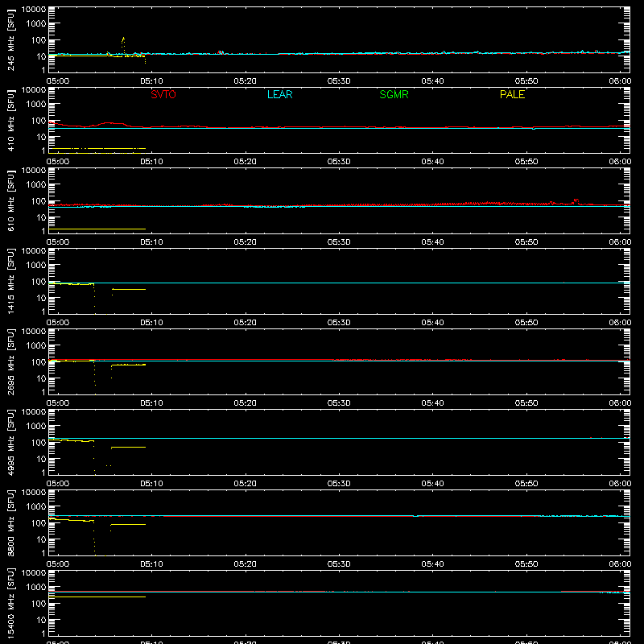Click the 05:50 time tick of 610 MHz panel
Image resolution: width=644 pixels, height=644 pixels.
tap(526, 242)
